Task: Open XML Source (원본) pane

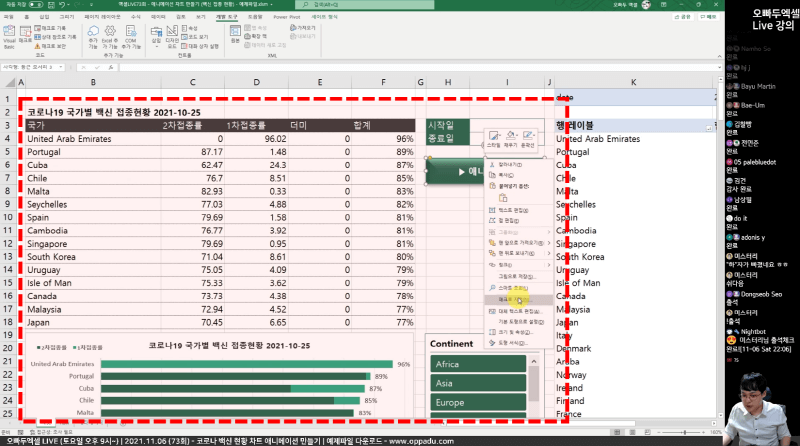Action: click(235, 34)
